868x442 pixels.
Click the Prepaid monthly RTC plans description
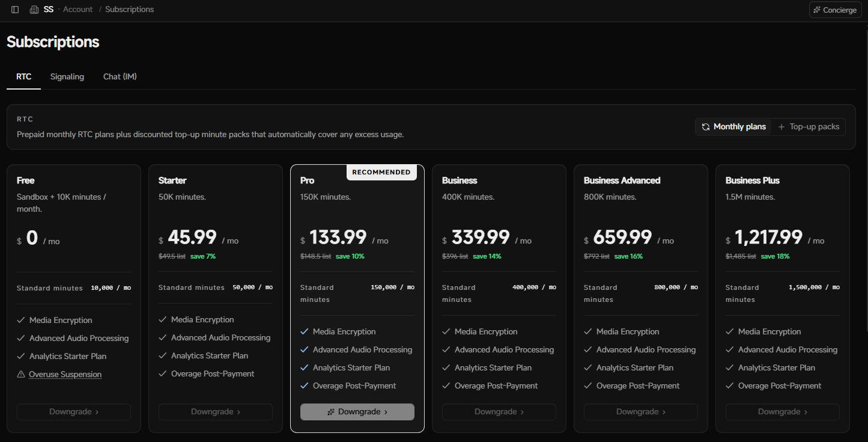click(x=210, y=134)
